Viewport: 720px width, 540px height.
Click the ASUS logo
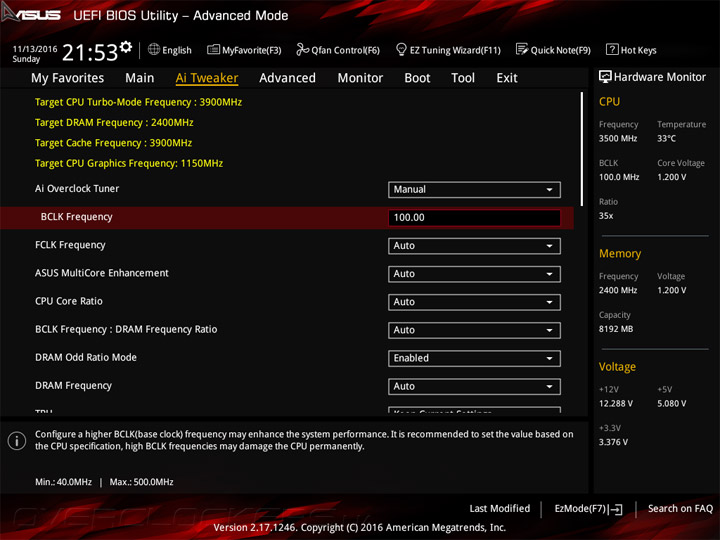pos(31,14)
